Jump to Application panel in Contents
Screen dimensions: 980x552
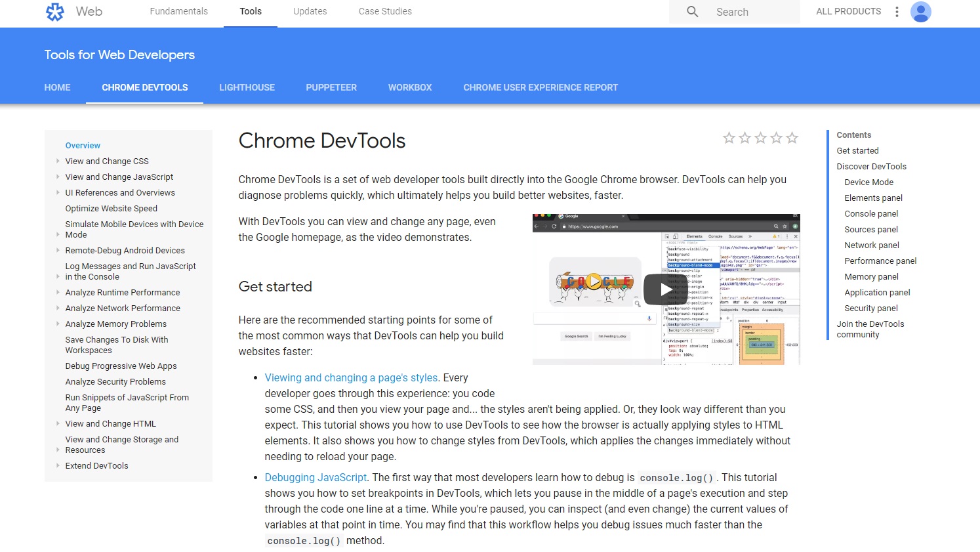[877, 292]
